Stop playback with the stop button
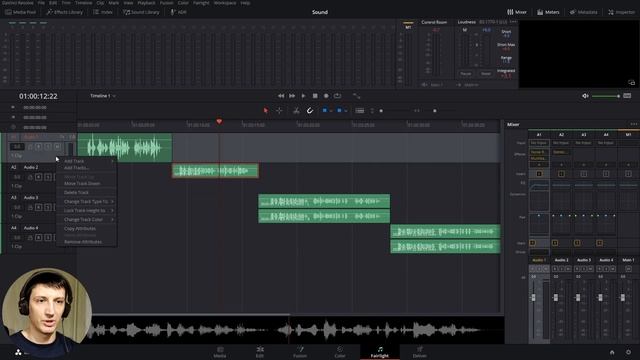The width and height of the screenshot is (640, 360). [x=315, y=96]
